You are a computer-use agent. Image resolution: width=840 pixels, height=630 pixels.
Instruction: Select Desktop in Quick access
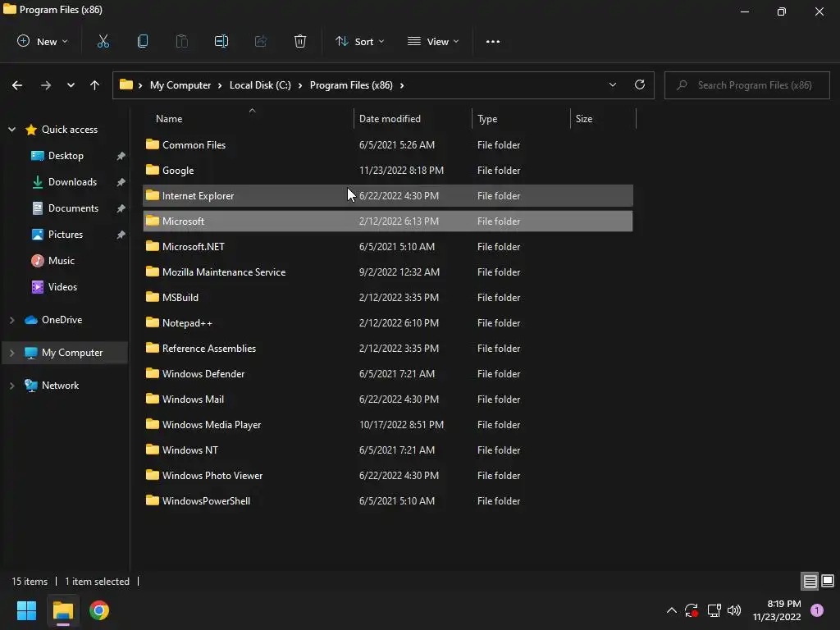click(x=66, y=156)
